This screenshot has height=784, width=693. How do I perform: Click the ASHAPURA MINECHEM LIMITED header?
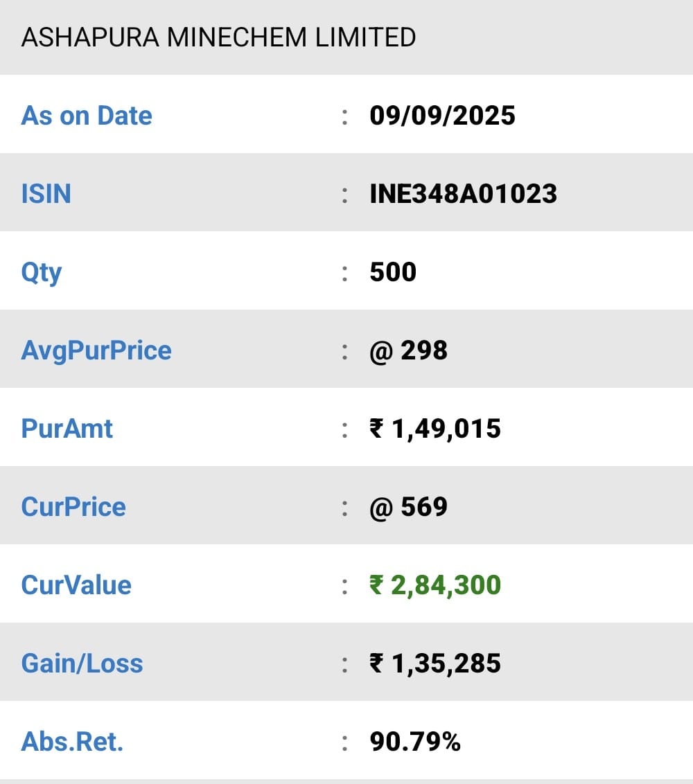coord(218,37)
